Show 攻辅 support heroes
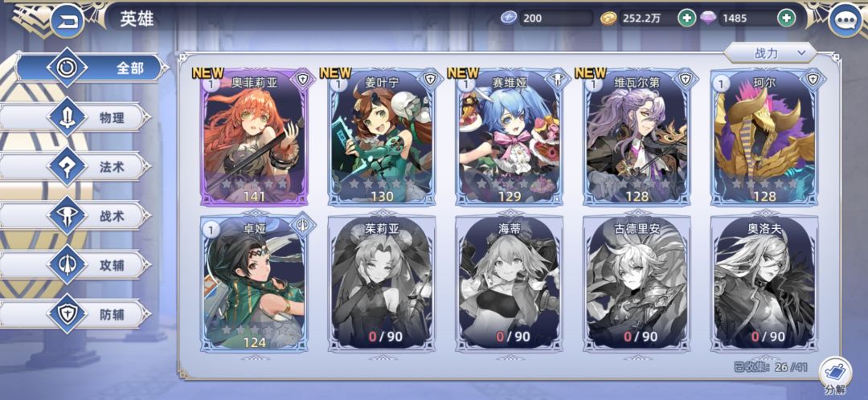Image resolution: width=868 pixels, height=400 pixels. pos(76,265)
